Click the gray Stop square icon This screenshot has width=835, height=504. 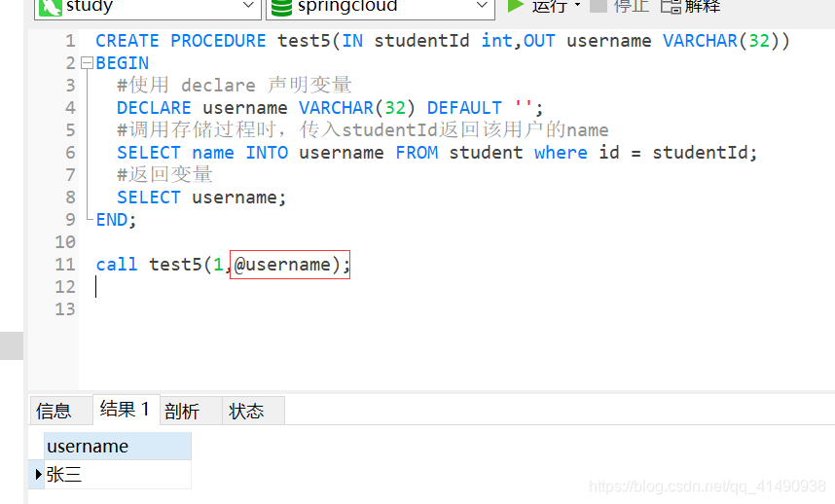[599, 6]
